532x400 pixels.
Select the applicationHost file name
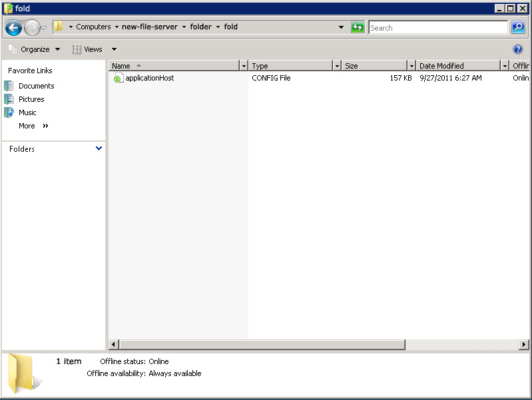point(150,78)
